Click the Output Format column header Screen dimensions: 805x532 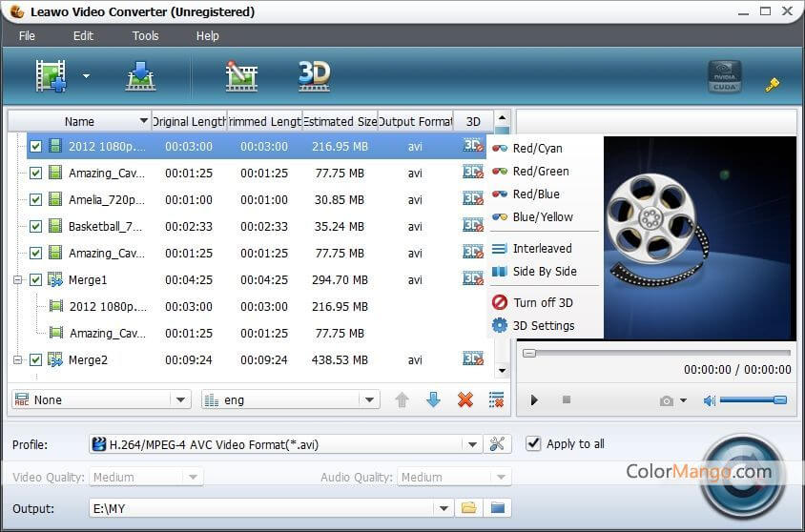point(415,122)
